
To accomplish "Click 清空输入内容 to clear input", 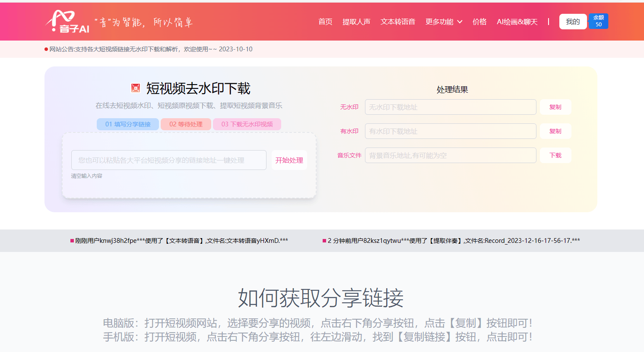I will pyautogui.click(x=87, y=176).
